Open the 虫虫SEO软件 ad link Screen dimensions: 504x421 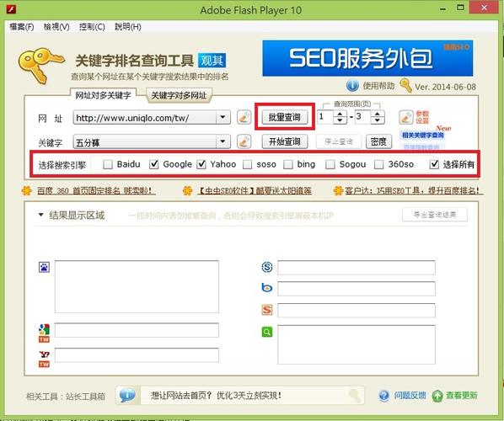tap(254, 191)
